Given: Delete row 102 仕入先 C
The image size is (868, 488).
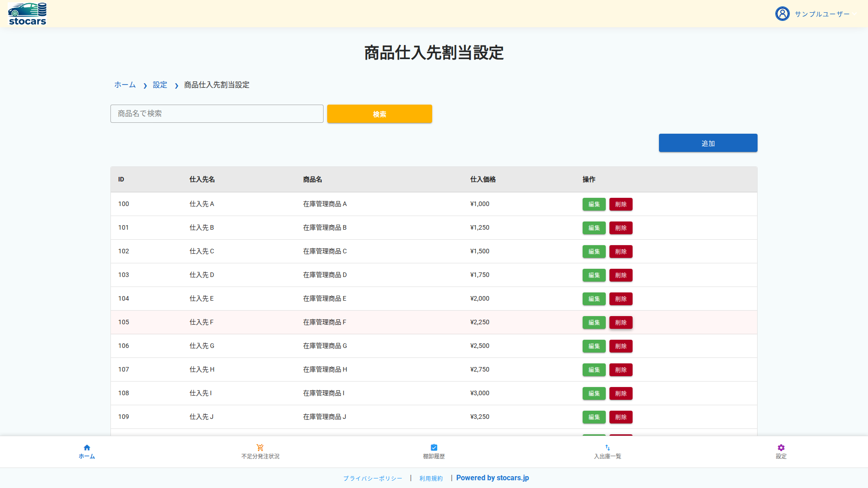Looking at the screenshot, I should pyautogui.click(x=621, y=252).
